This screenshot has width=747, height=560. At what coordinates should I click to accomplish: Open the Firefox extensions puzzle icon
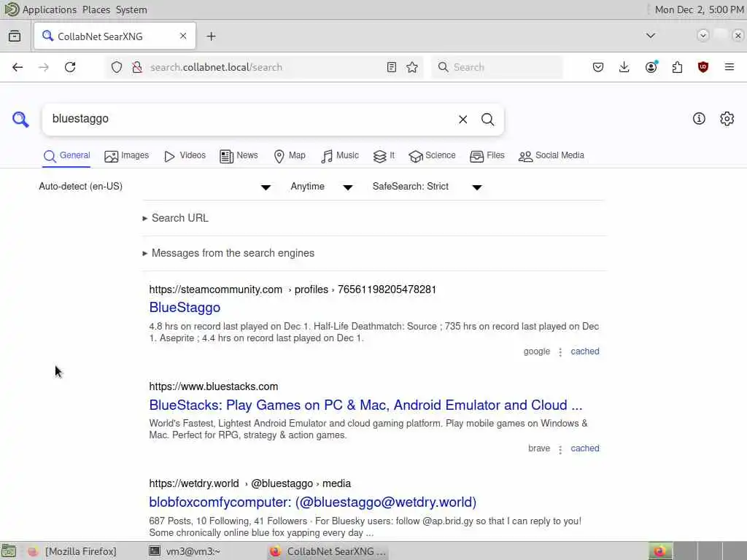tap(677, 67)
